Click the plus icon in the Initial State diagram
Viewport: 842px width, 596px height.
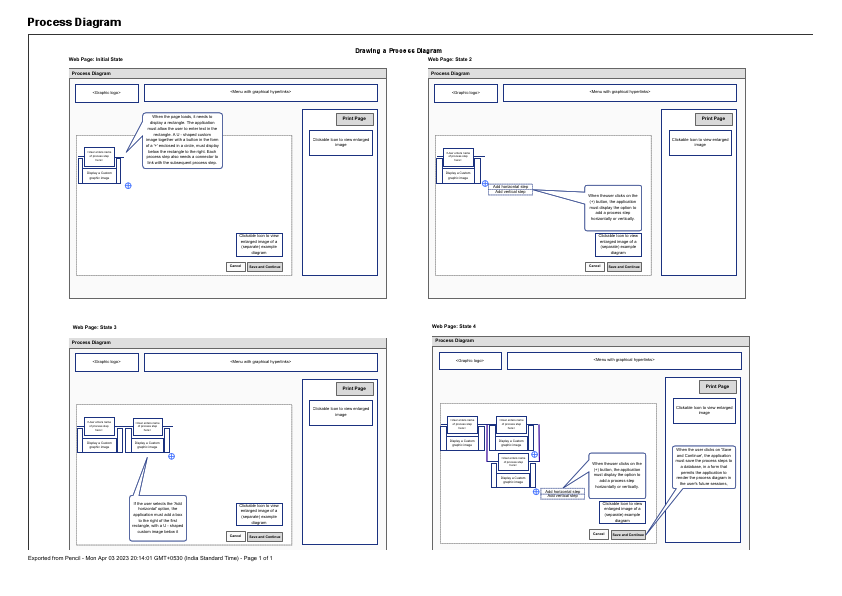point(127,186)
